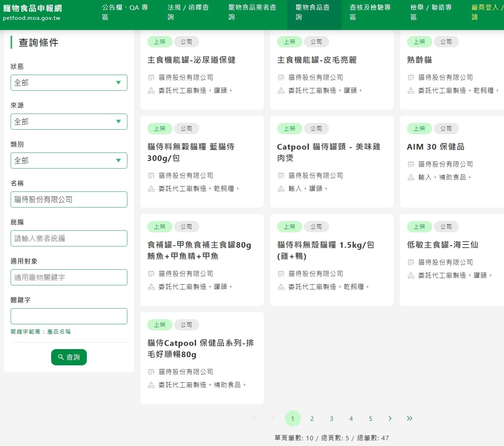This screenshot has height=446, width=504.
Task: Click store icon on 主食機能罐-泌尿道保健 card
Action: pyautogui.click(x=151, y=77)
